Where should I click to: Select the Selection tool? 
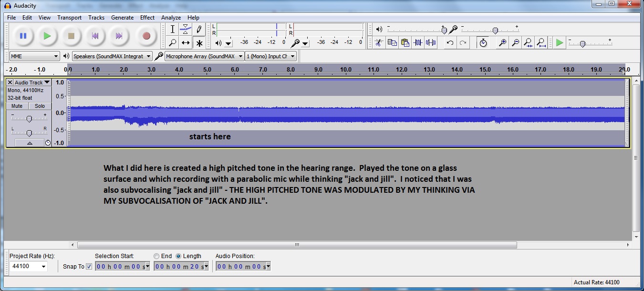172,29
